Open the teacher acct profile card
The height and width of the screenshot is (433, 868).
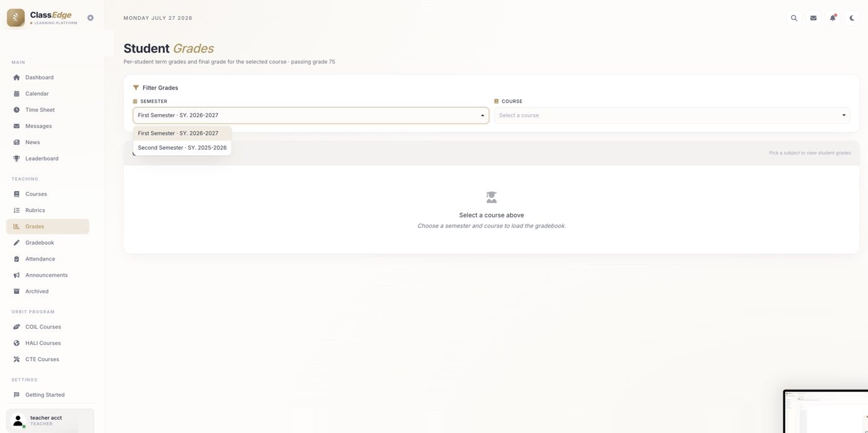[x=50, y=421]
